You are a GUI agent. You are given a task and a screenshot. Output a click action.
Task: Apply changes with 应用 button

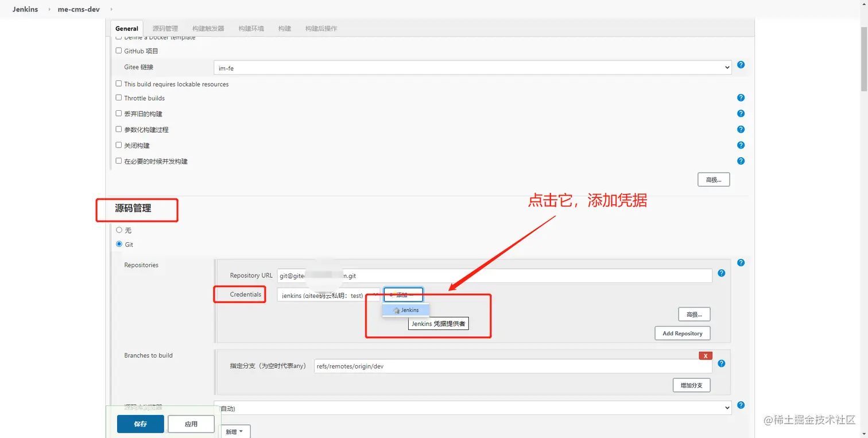click(191, 424)
